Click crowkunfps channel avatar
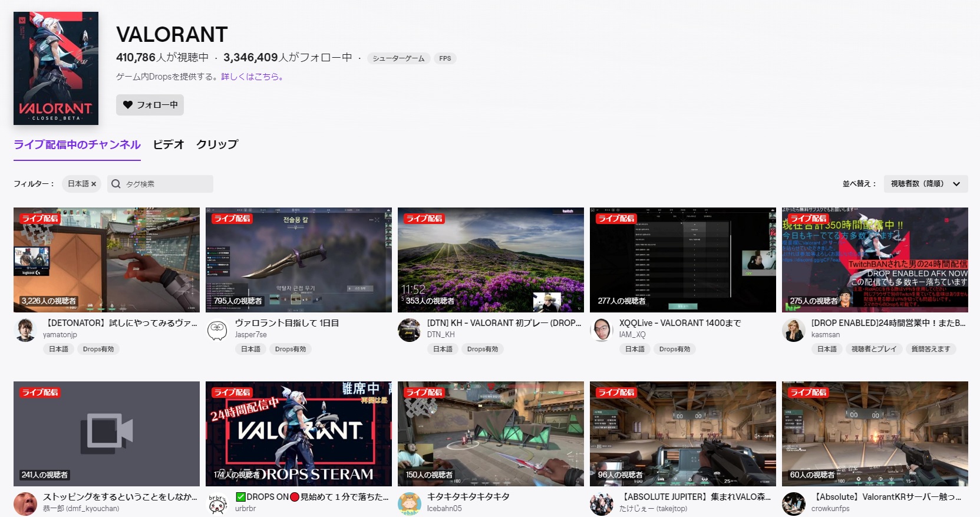 (794, 504)
